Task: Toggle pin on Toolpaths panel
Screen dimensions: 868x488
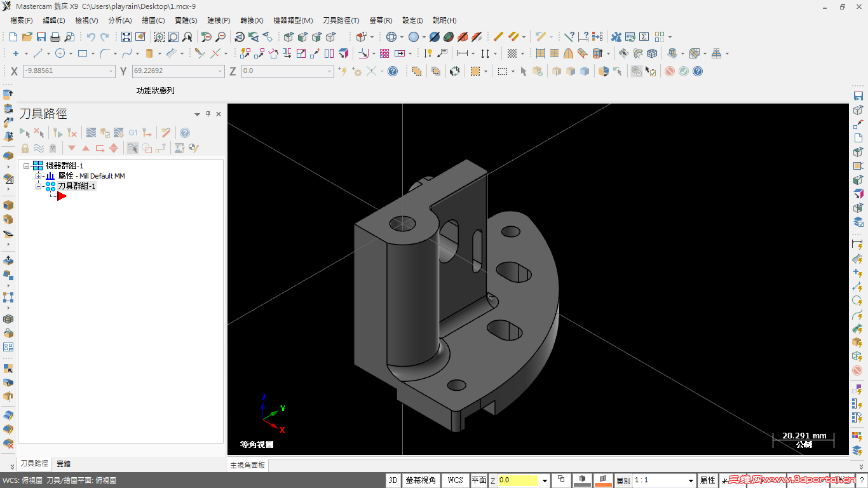Action: 208,114
